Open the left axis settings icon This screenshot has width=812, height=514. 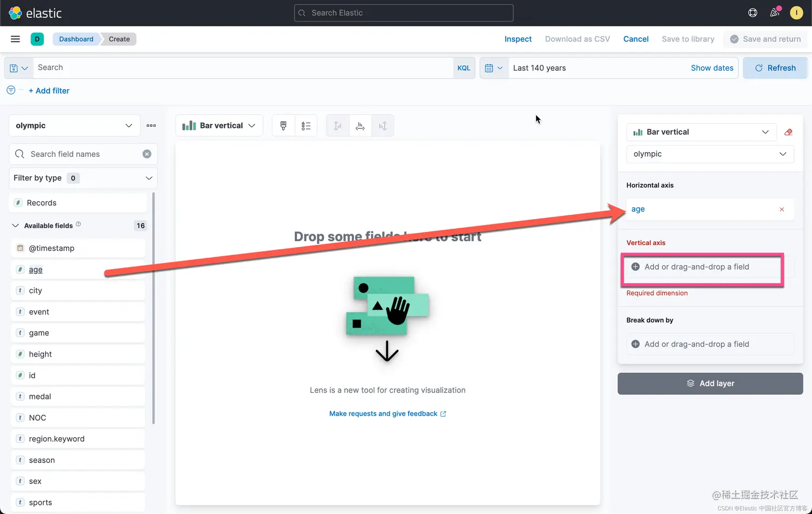click(x=338, y=126)
